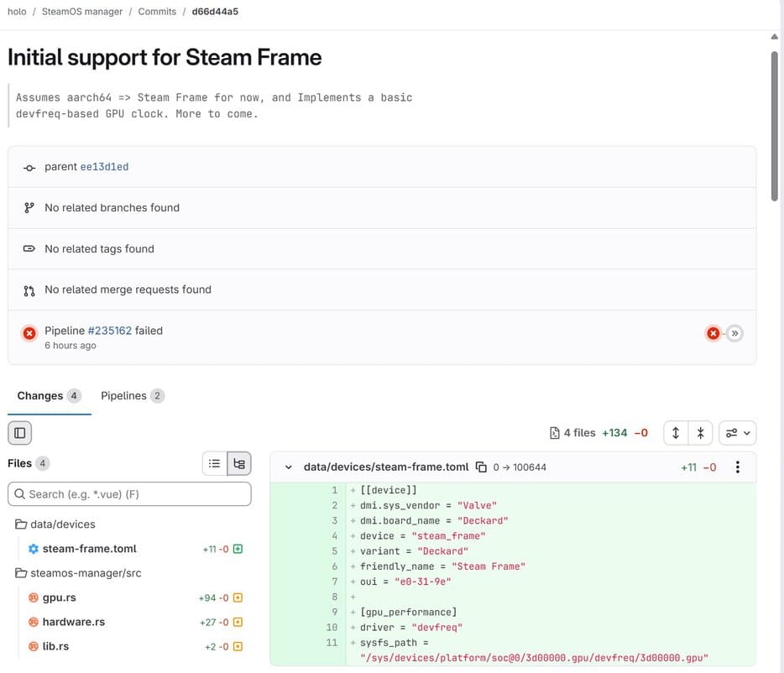Open gpu.rs in the file tree
Viewport: 784px width, 673px height.
point(59,597)
